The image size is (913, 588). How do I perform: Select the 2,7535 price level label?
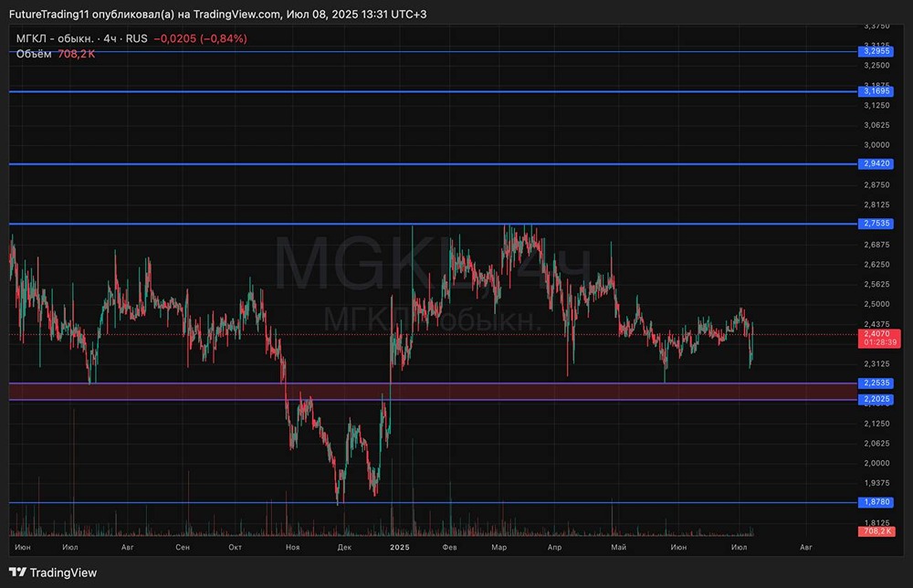point(876,223)
